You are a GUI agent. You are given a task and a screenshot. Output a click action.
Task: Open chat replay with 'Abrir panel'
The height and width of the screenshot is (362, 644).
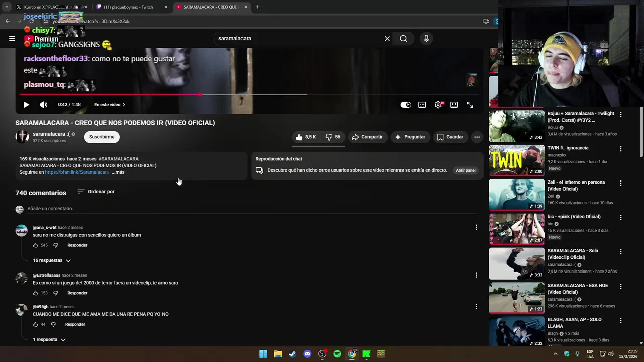(466, 170)
